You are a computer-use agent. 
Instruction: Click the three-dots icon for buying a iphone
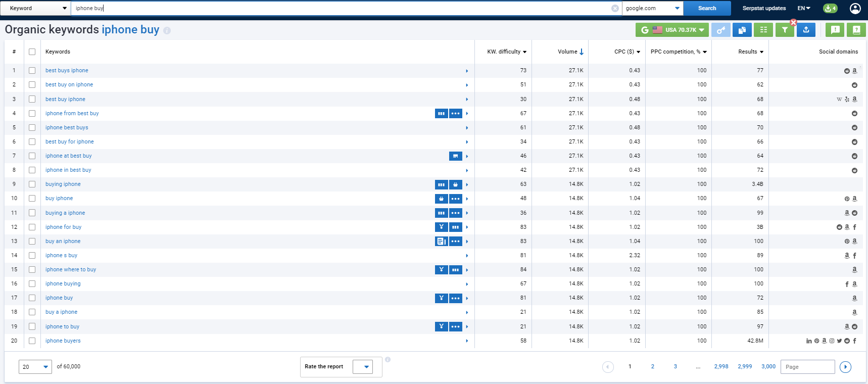pos(456,213)
